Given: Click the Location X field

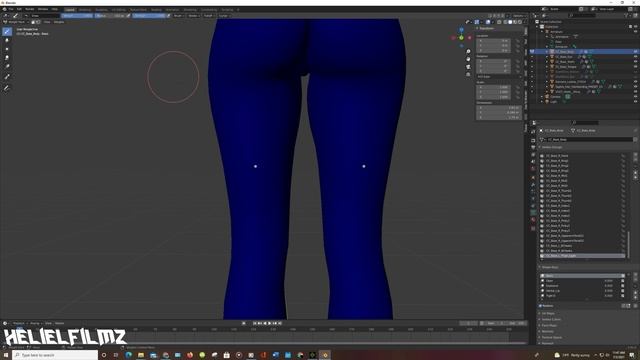Looking at the screenshot, I should 493,41.
